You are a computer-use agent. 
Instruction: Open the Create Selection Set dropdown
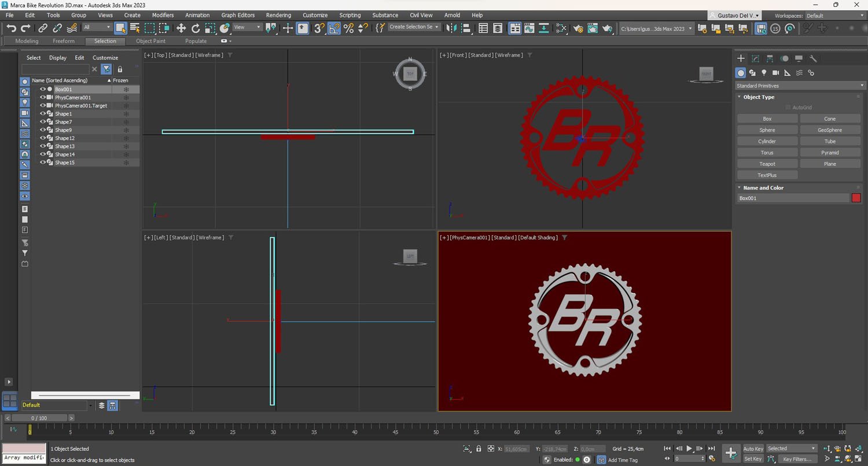coord(414,27)
